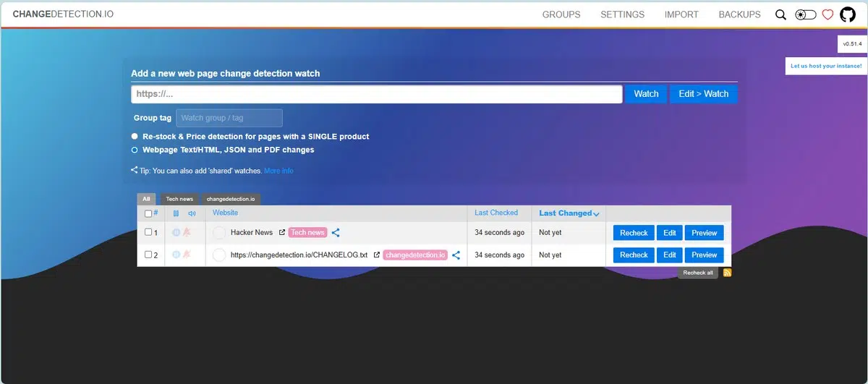Open CHANGELOG.txt external link icon
The image size is (868, 384).
(x=376, y=255)
